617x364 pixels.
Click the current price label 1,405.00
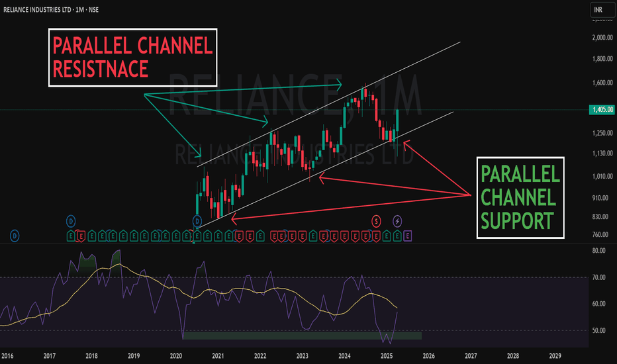tap(602, 109)
